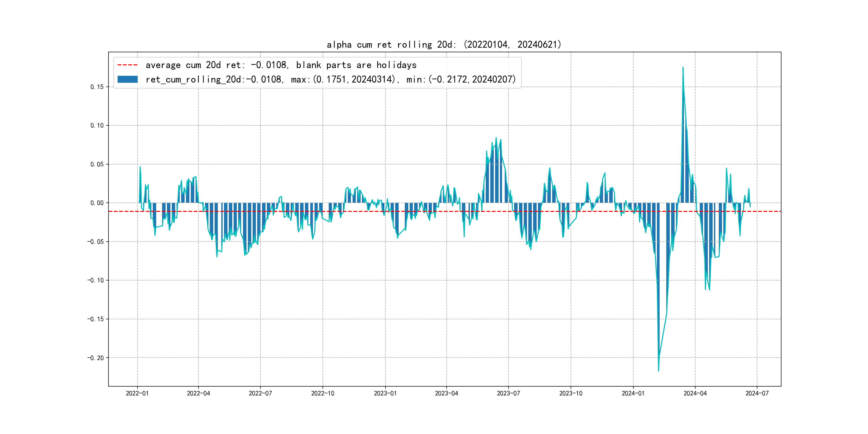This screenshot has width=868, height=434.
Task: Click the 2024-04 x-axis tick label
Action: (x=695, y=393)
